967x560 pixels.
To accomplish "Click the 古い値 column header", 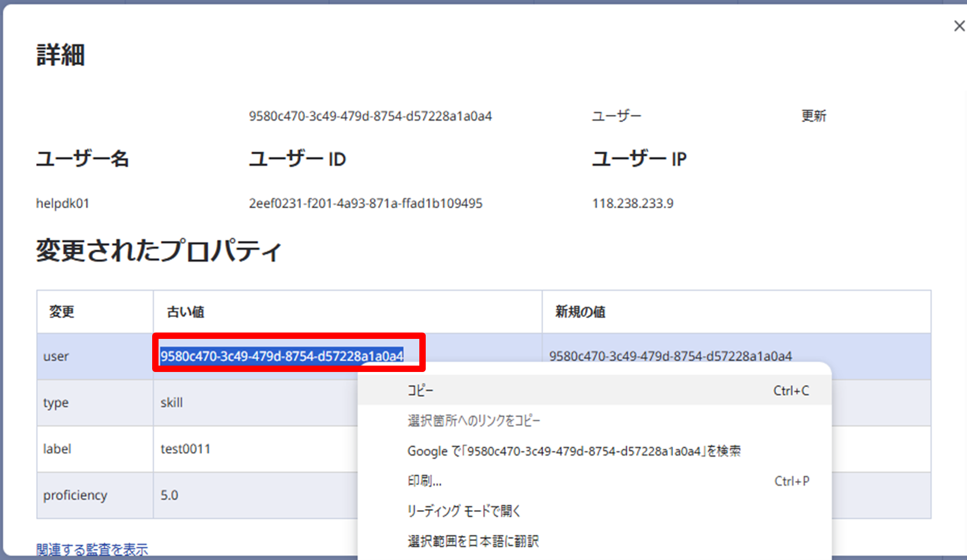I will [185, 312].
